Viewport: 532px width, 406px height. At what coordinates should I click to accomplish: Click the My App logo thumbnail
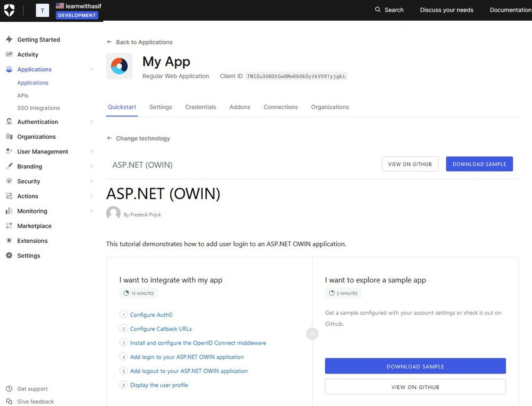tap(120, 66)
